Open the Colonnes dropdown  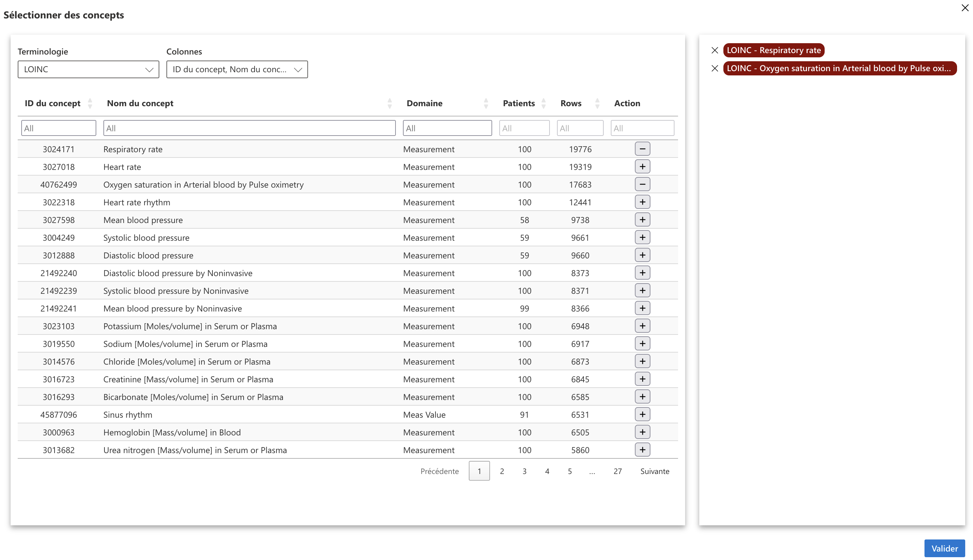237,69
